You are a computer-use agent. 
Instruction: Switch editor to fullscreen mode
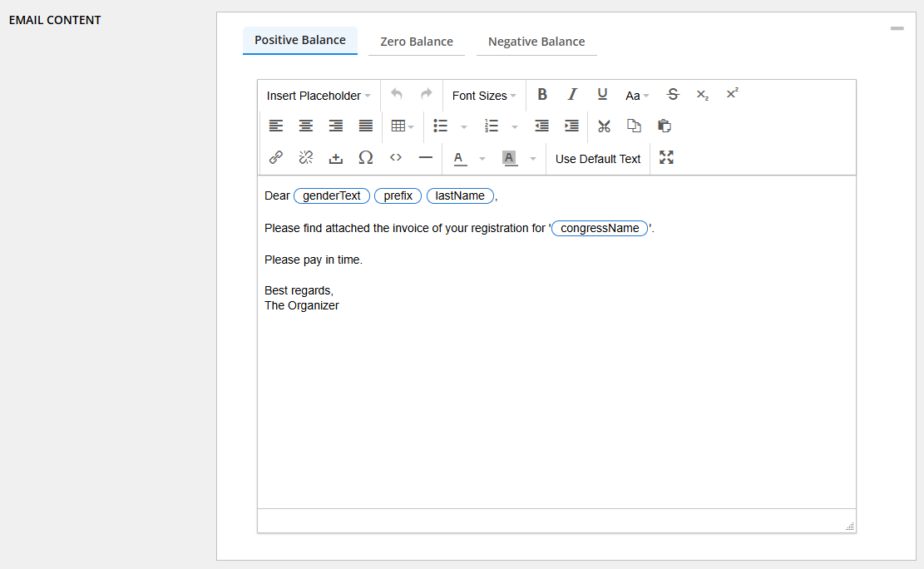tap(666, 157)
